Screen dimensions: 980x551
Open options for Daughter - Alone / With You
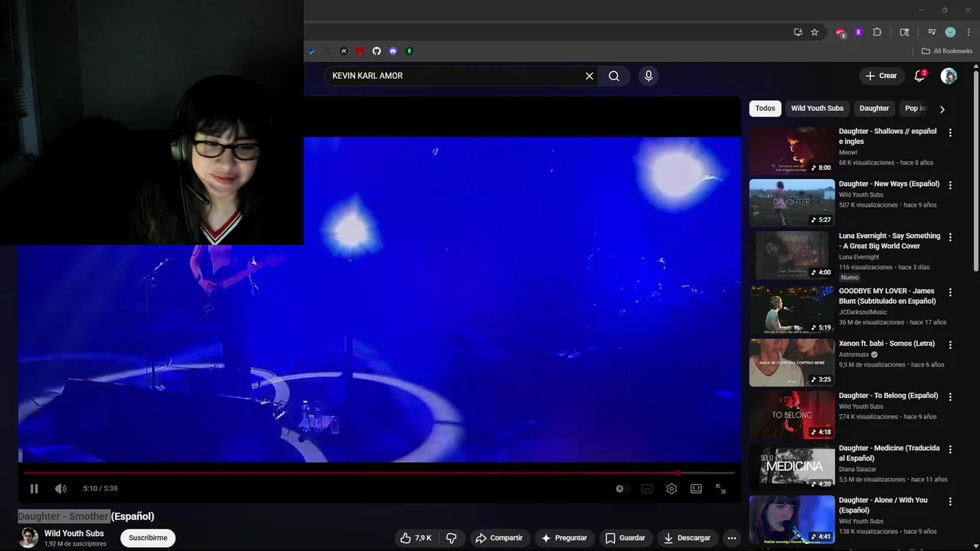tap(950, 501)
